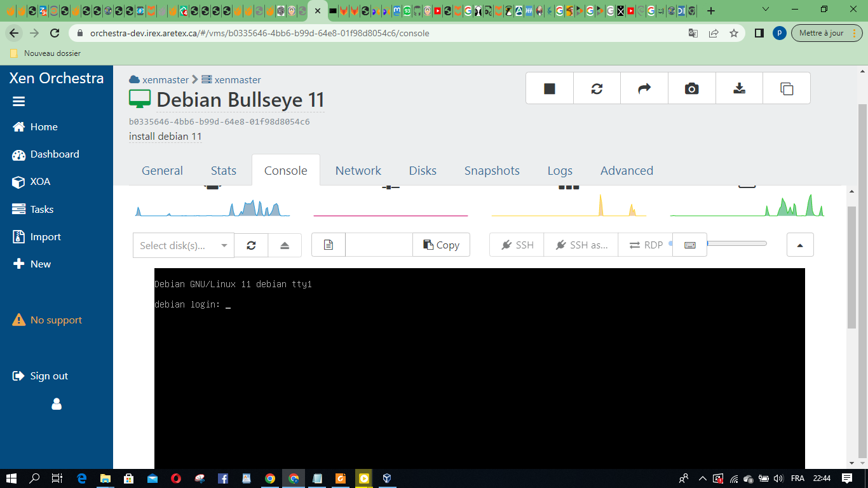This screenshot has width=868, height=488.
Task: Open the Dashboard sidebar entry
Action: pos(46,154)
